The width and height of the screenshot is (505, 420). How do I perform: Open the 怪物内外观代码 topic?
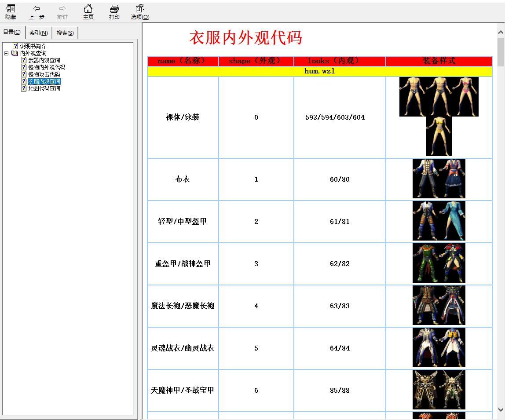click(47, 67)
